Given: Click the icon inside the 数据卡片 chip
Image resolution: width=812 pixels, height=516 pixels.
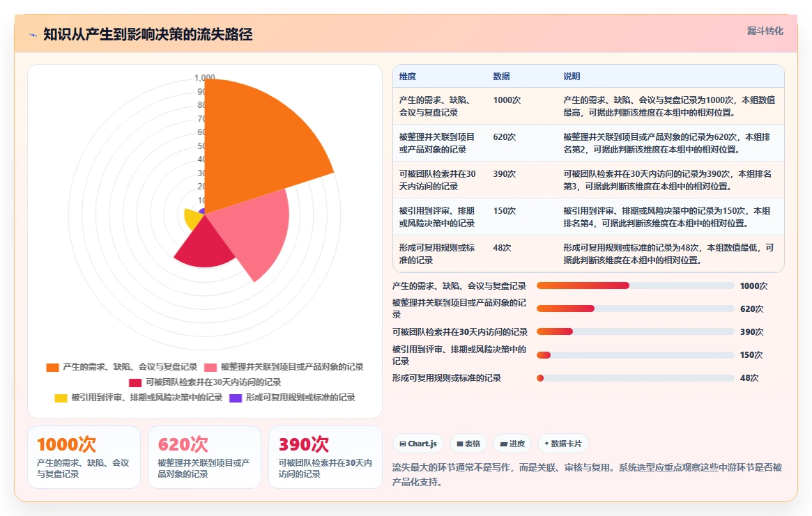Looking at the screenshot, I should pos(546,444).
